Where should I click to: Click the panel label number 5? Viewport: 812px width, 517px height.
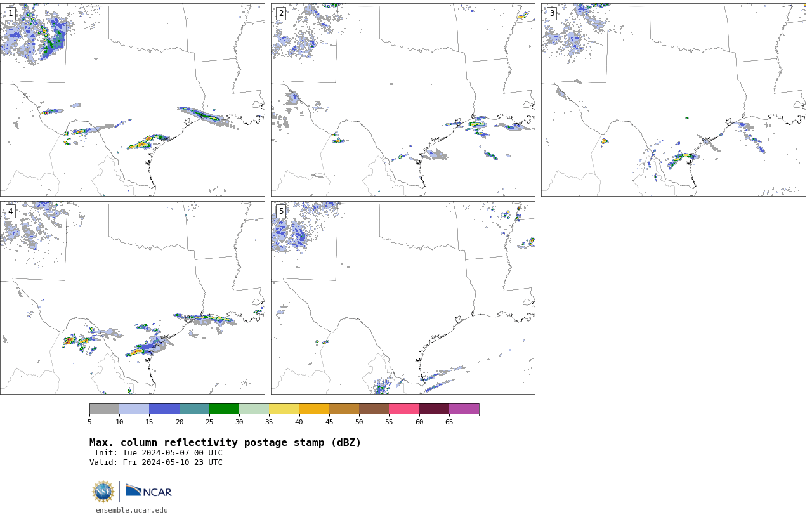[281, 211]
